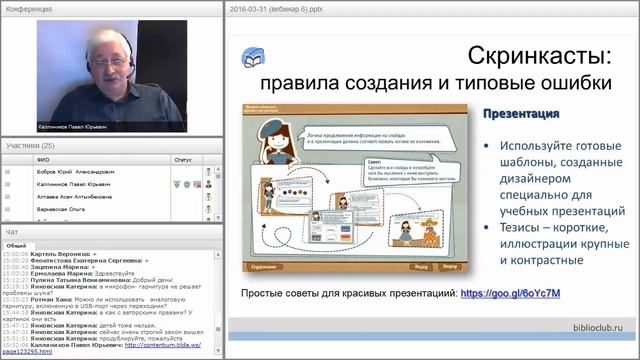640x360 pixels.
Task: Click the participants scrollbar thumb
Action: pyautogui.click(x=218, y=176)
